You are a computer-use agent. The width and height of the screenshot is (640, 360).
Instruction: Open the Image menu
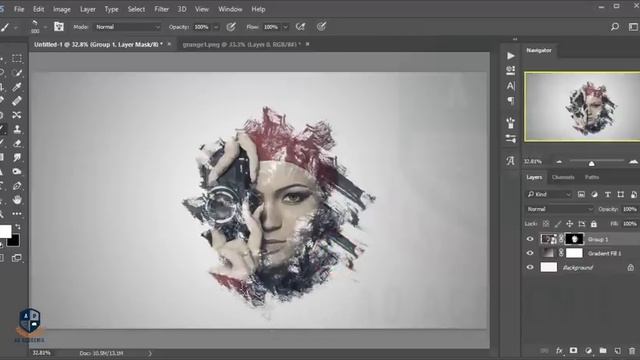click(x=62, y=9)
